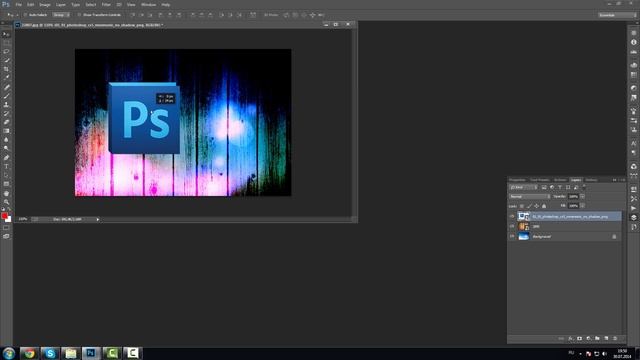This screenshot has width=640, height=360.
Task: Hide the selected top PNG layer
Action: 512,216
